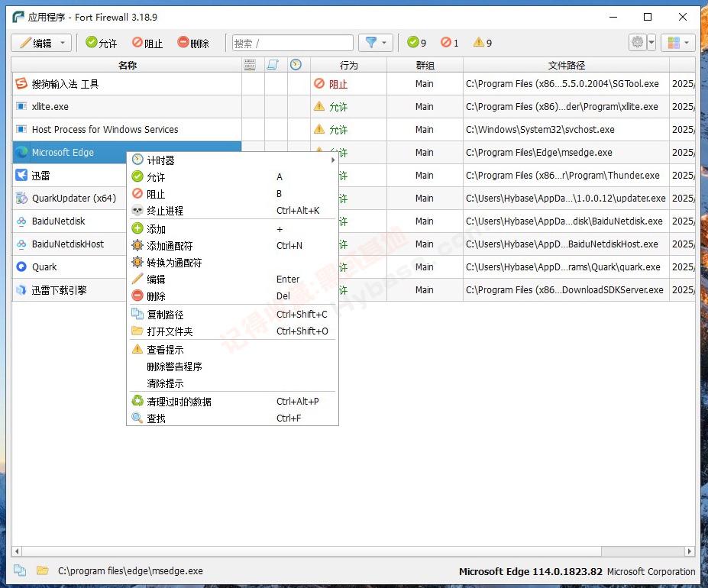Click the allowed count indicator 9
Screen dimensions: 708x588
tap(416, 43)
